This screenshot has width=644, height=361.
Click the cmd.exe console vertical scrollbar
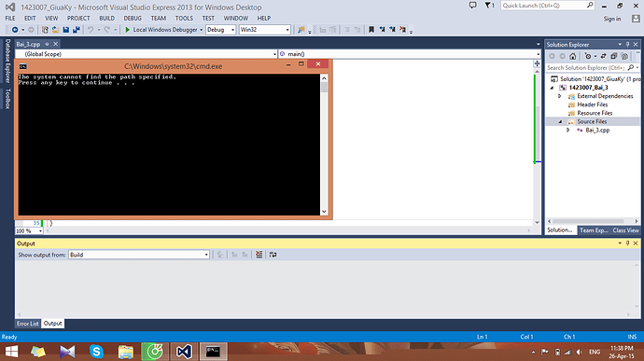point(324,145)
